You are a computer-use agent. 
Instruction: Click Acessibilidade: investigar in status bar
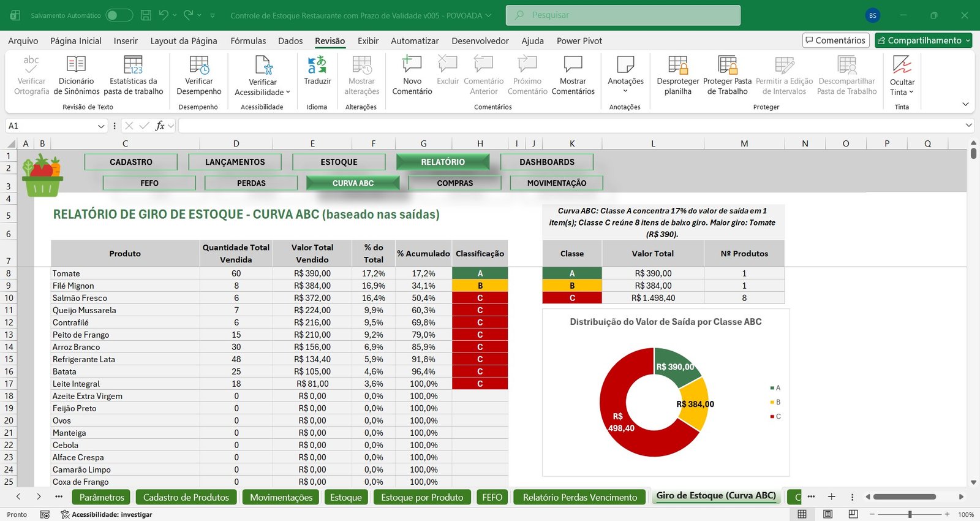point(106,514)
